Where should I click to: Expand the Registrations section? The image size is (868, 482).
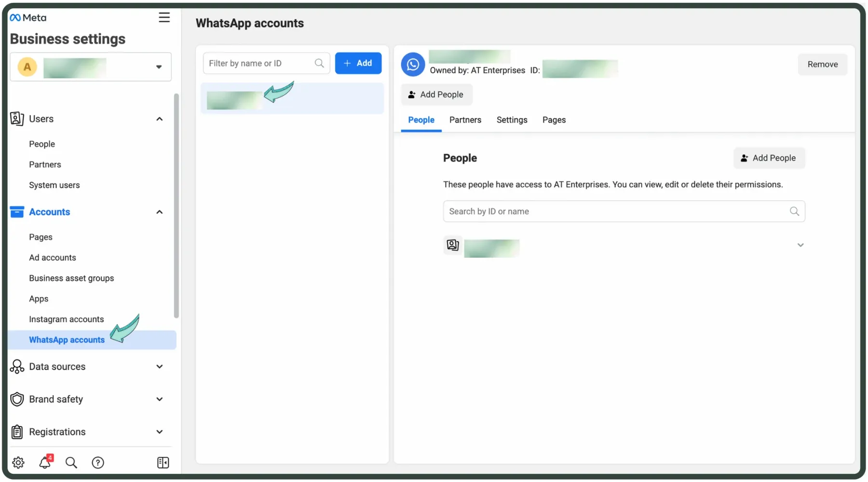(160, 432)
